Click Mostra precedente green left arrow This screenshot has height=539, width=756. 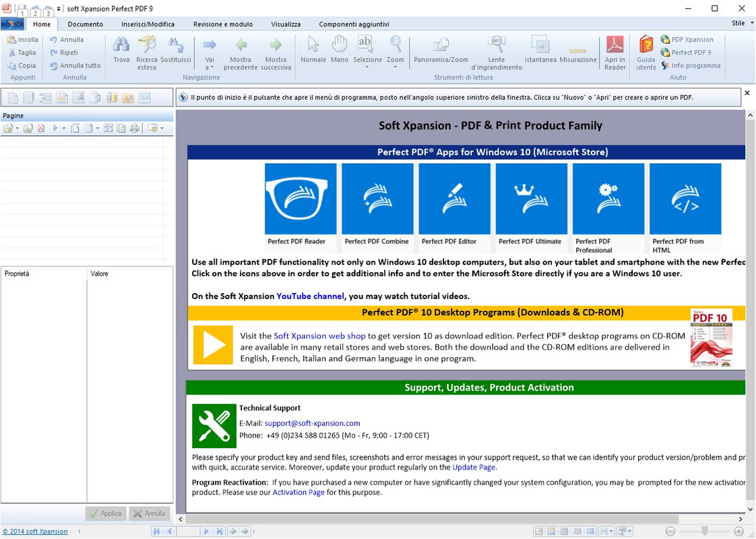(x=241, y=53)
